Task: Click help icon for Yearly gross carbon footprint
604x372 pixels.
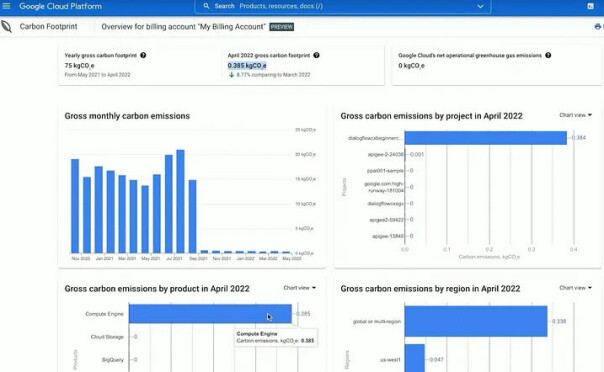Action: (143, 55)
